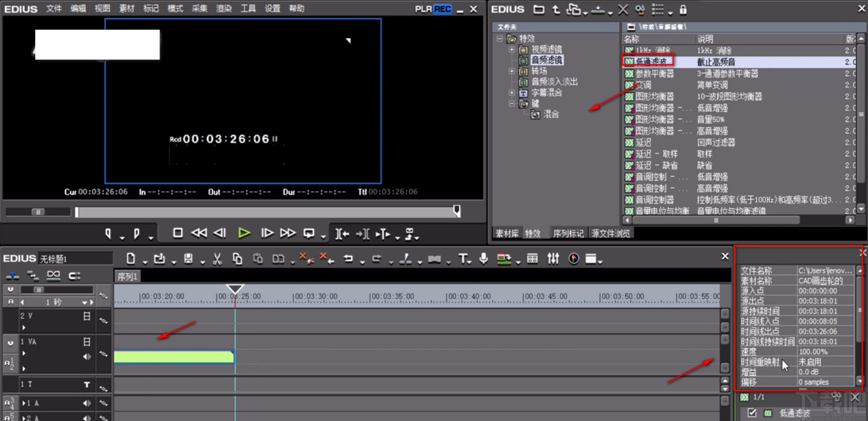Toggle the 低通滤波 filter checkbox in info panel
Image resolution: width=868 pixels, height=421 pixels.
tap(752, 413)
